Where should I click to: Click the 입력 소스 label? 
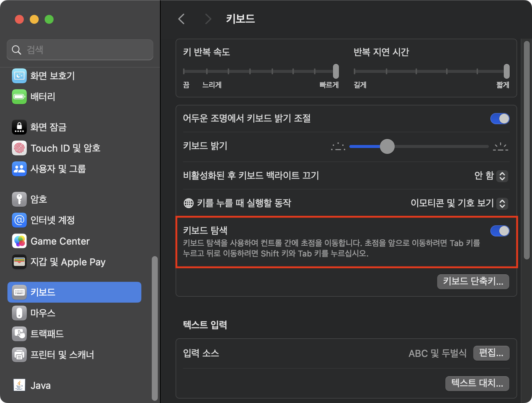tap(201, 353)
